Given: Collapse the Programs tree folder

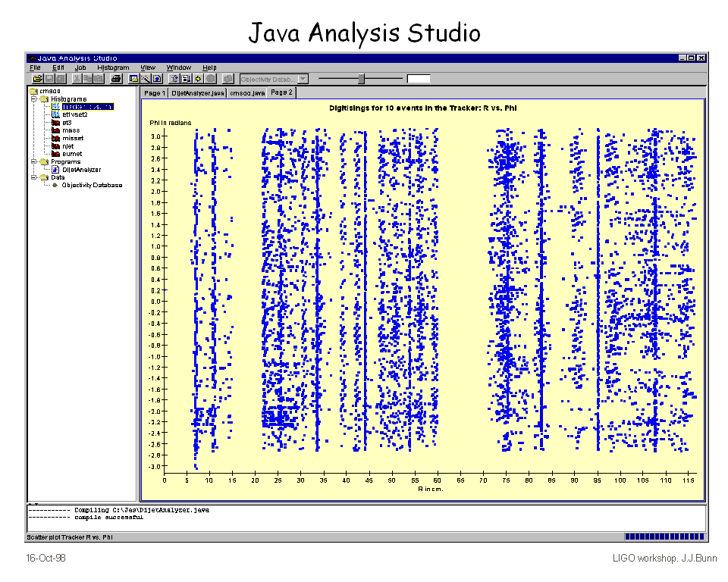Looking at the screenshot, I should click(34, 161).
